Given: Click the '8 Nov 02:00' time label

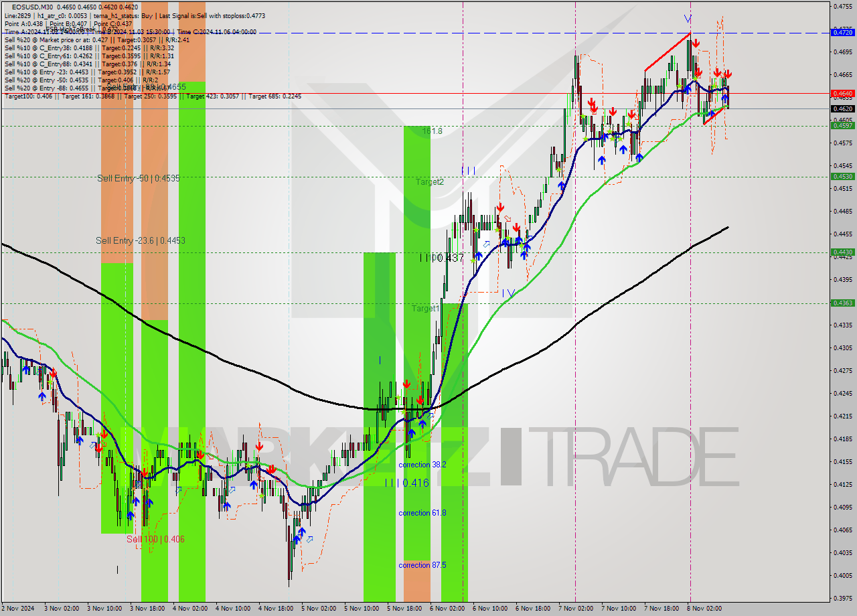Looking at the screenshot, I should [704, 609].
